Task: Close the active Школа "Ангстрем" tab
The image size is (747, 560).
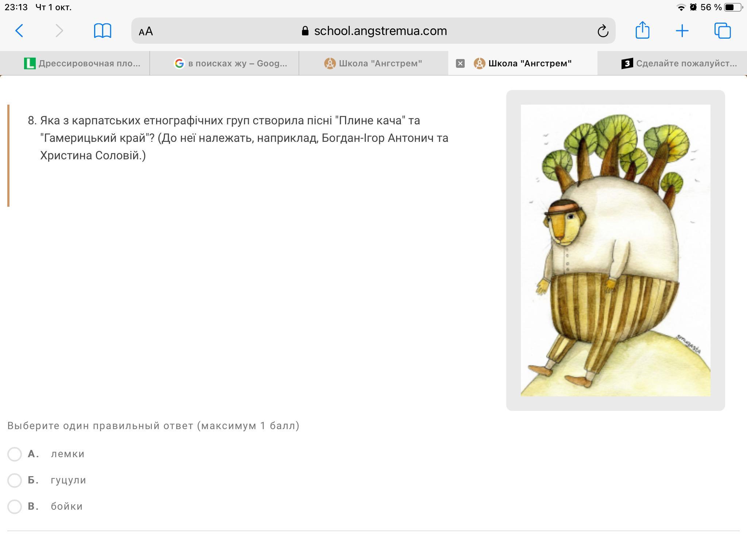Action: [460, 63]
